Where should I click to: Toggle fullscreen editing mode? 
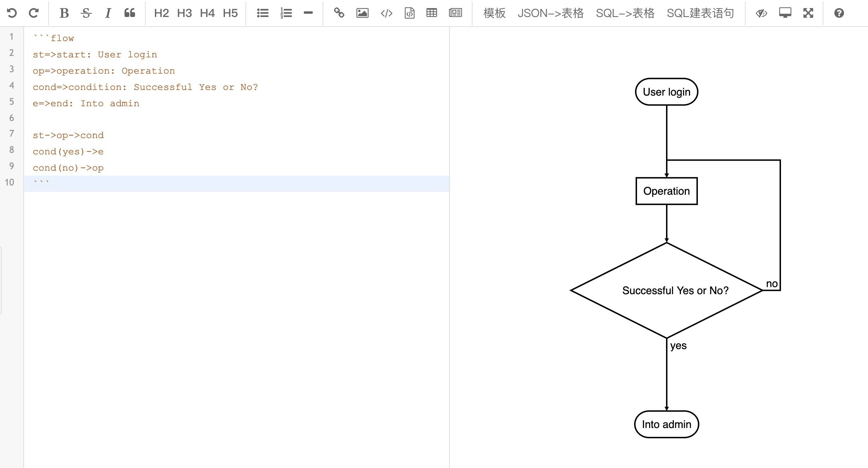click(x=808, y=13)
